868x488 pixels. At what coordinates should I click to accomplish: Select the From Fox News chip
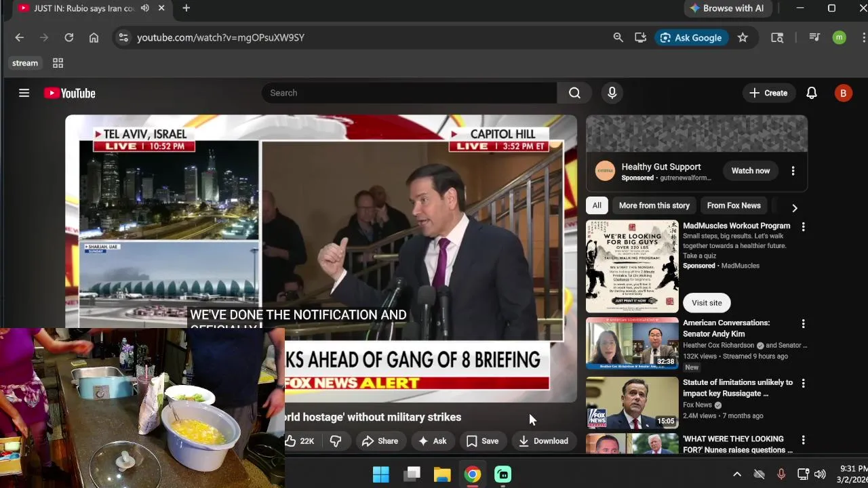pos(734,205)
